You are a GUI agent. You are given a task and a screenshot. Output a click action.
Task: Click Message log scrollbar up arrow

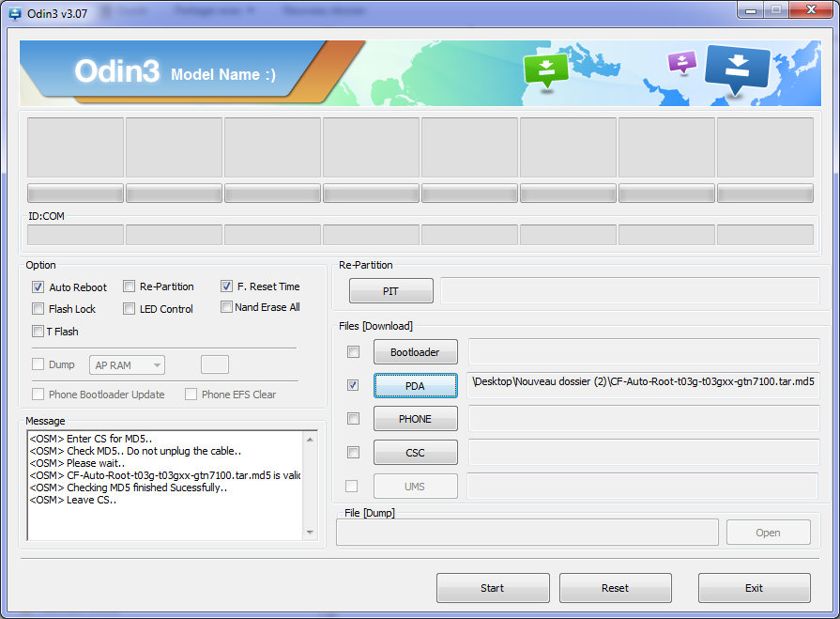[x=310, y=439]
